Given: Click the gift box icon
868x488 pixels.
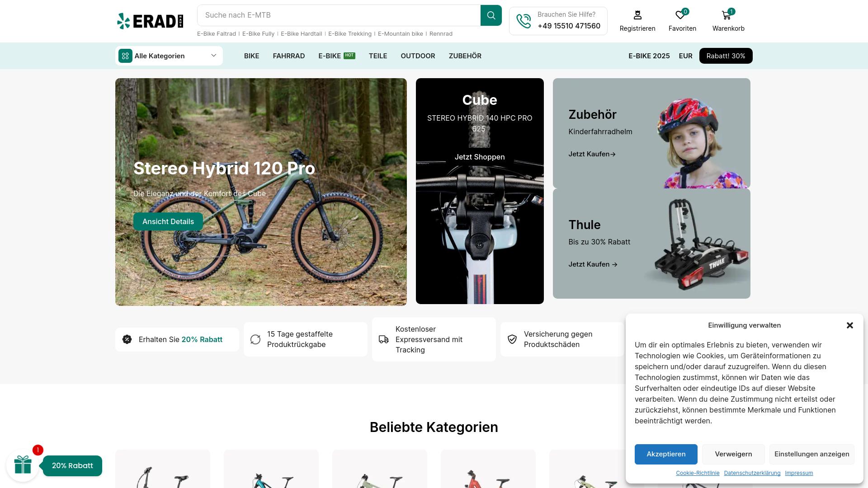Looking at the screenshot, I should (23, 465).
